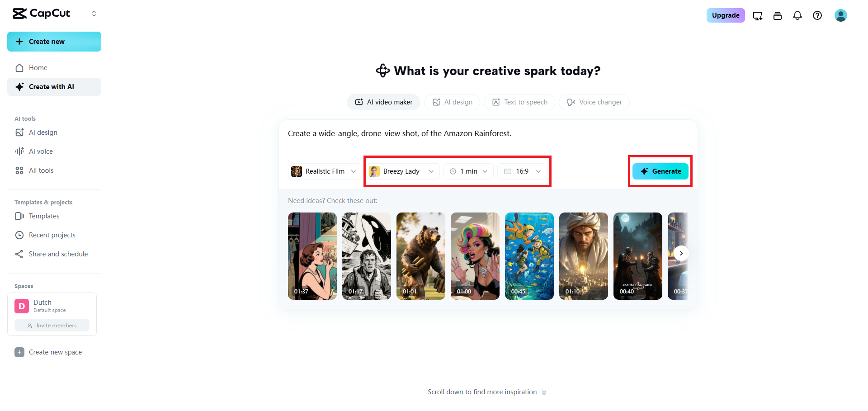Click the notifications bell icon

(x=797, y=15)
